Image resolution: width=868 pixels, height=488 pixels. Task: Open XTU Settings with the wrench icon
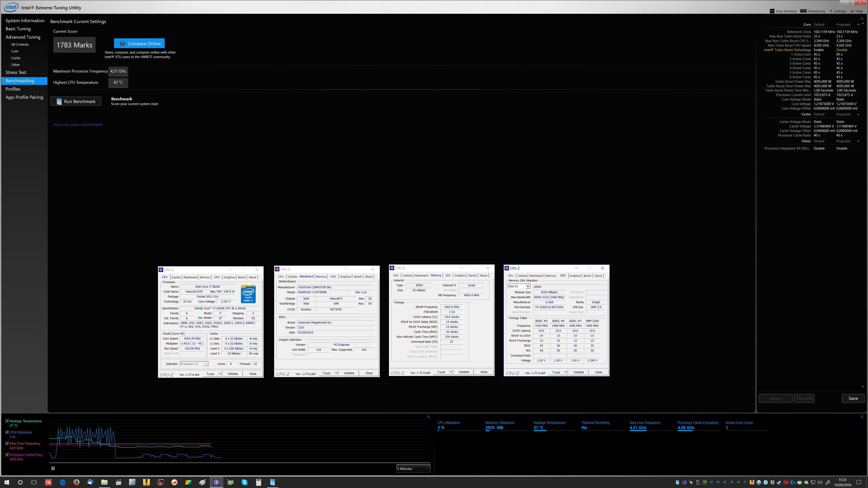[838, 11]
